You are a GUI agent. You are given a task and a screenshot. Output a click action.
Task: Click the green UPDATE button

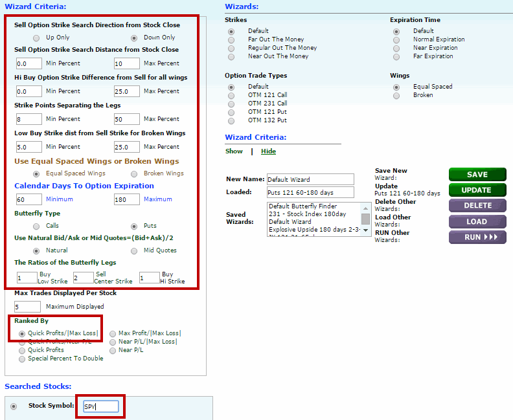click(x=477, y=190)
